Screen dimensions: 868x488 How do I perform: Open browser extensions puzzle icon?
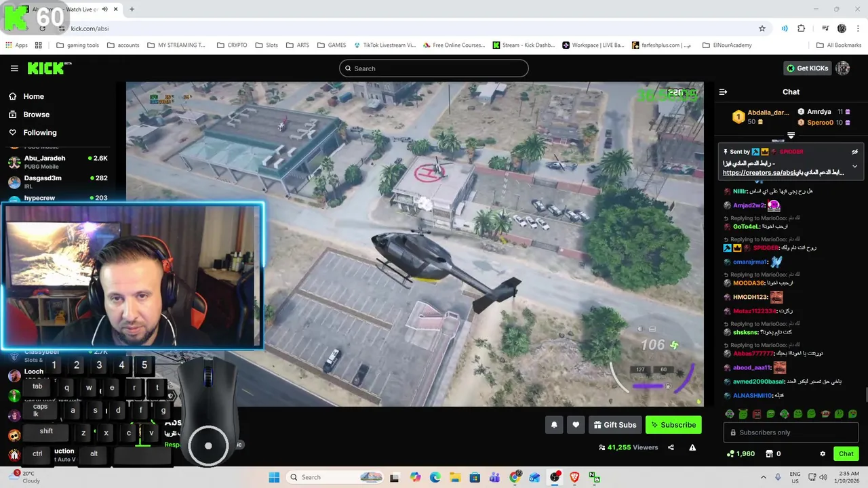click(802, 28)
